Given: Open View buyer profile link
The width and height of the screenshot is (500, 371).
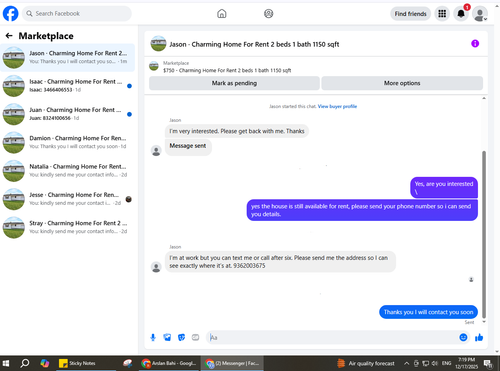Looking at the screenshot, I should pyautogui.click(x=337, y=106).
